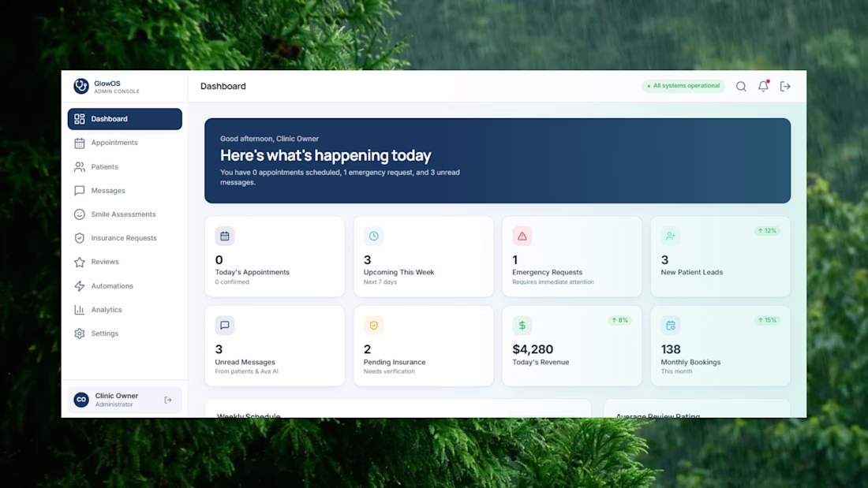Open the Dashboard menu item
This screenshot has height=488, width=868.
(x=125, y=119)
